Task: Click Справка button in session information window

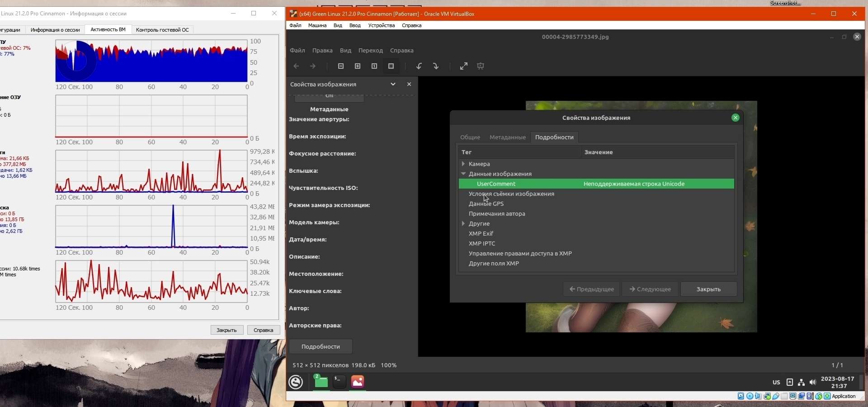Action: [x=264, y=330]
